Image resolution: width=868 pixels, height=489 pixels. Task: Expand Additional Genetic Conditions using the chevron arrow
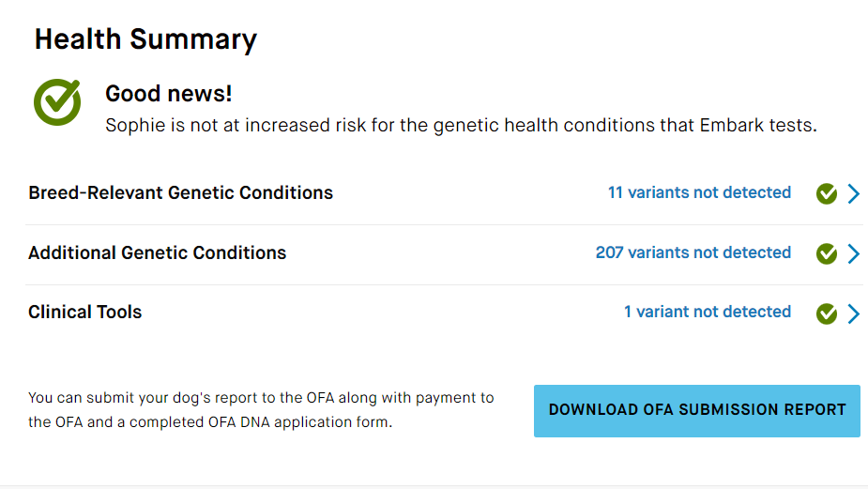tap(854, 253)
